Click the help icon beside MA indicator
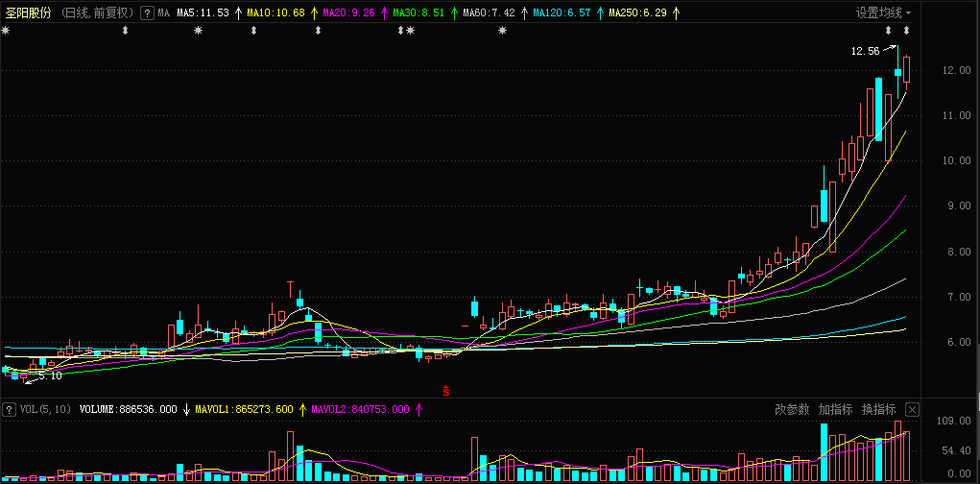This screenshot has width=980, height=484. click(146, 13)
